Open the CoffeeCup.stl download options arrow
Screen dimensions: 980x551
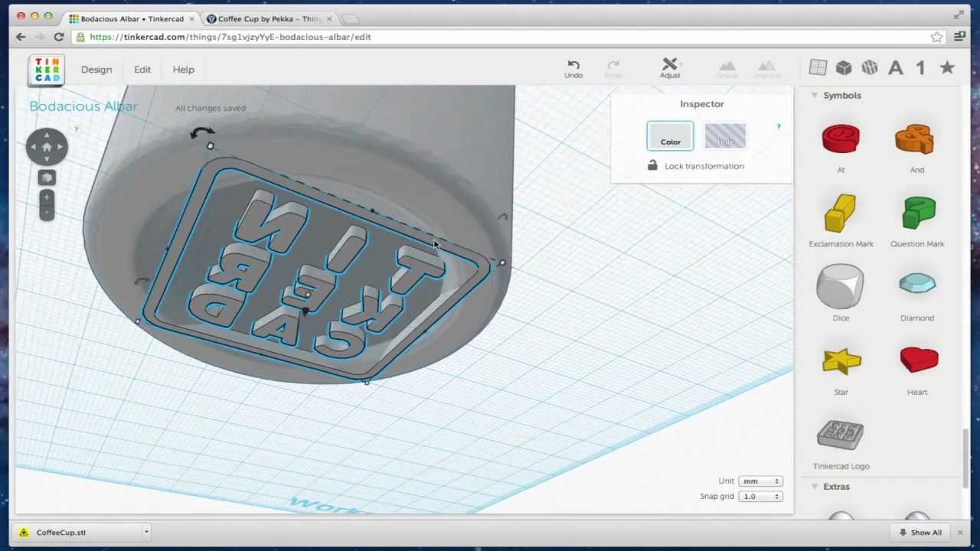[146, 532]
